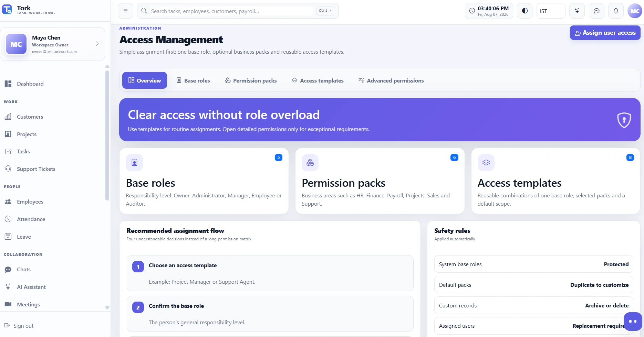Open the chat messages icon in the top bar
The width and height of the screenshot is (644, 337).
(596, 11)
